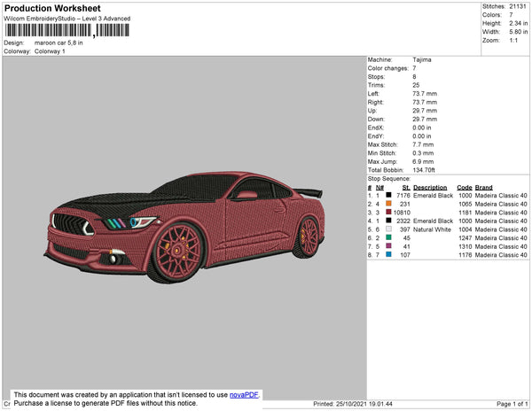This screenshot has height=411, width=532.
Task: Click the 'Natural White' description
Action: coord(432,229)
